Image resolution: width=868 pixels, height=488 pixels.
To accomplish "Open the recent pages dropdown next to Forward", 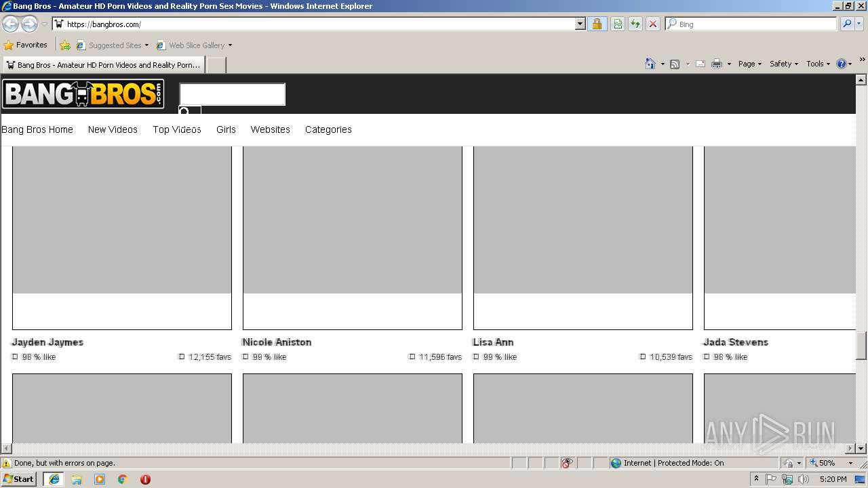I will [x=44, y=24].
